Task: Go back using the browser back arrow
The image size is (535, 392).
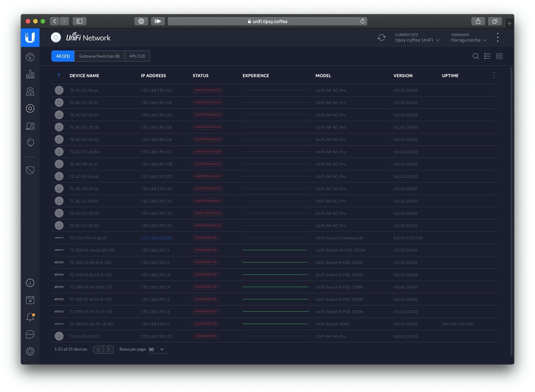Action: click(55, 21)
